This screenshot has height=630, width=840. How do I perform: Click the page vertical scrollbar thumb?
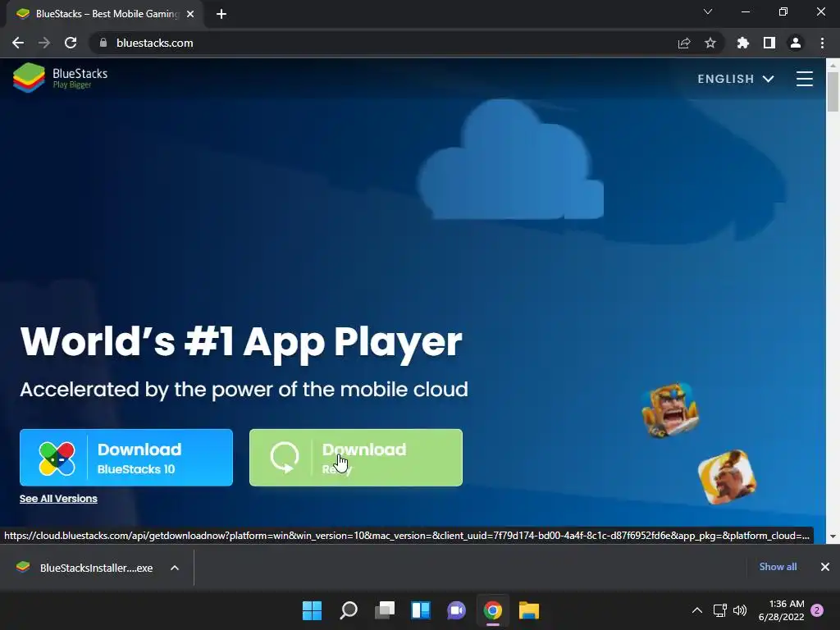(x=833, y=92)
